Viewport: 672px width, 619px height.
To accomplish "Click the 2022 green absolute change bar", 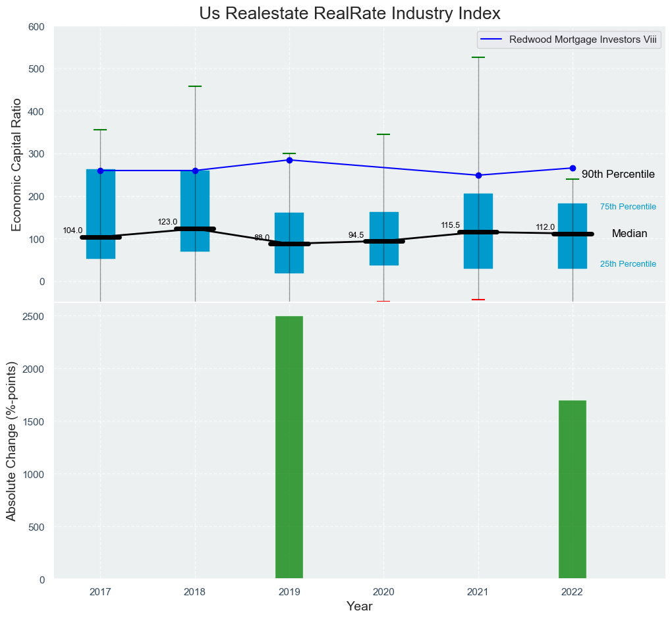I will point(572,489).
